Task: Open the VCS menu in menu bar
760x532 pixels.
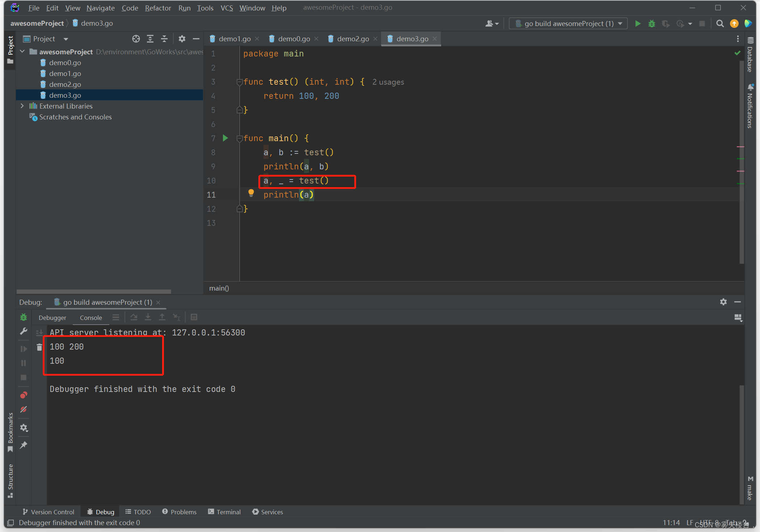Action: pos(227,8)
